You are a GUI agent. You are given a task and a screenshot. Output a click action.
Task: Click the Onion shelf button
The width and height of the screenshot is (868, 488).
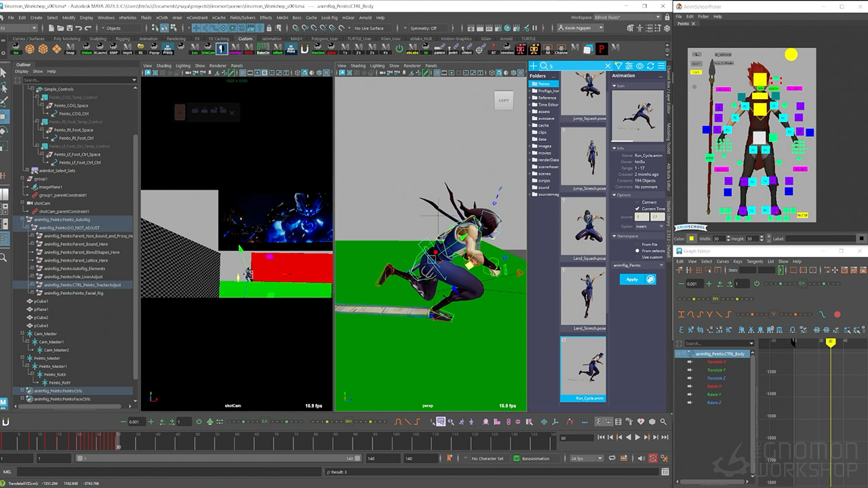coord(86,49)
